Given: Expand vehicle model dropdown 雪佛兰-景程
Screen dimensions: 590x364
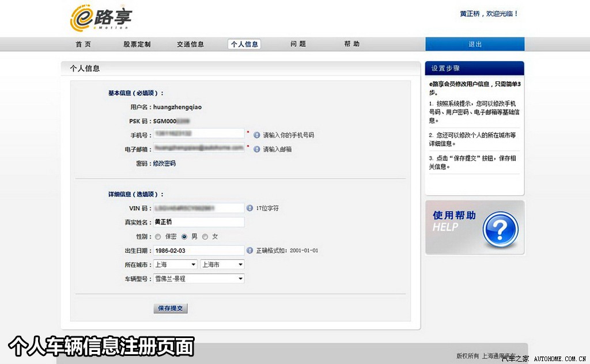Looking at the screenshot, I should (198, 279).
